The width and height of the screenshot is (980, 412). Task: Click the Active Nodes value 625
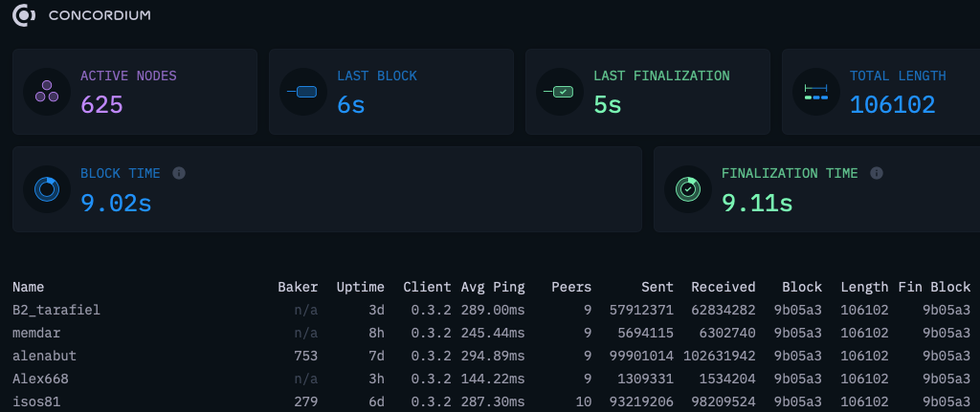pos(101,104)
